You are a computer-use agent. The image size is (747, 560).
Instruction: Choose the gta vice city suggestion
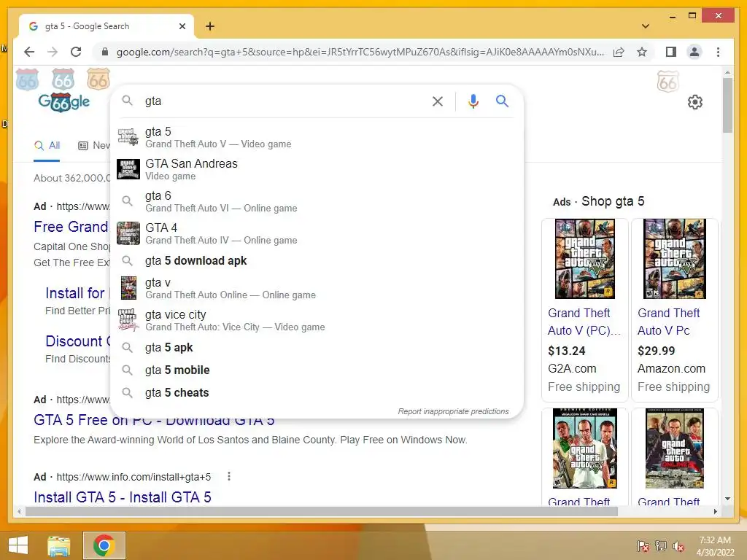pyautogui.click(x=317, y=320)
